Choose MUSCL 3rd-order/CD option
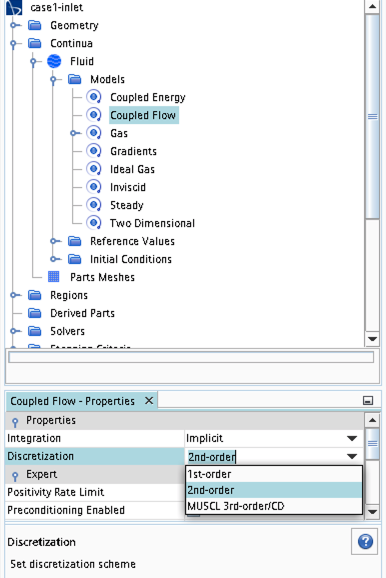 [274, 506]
